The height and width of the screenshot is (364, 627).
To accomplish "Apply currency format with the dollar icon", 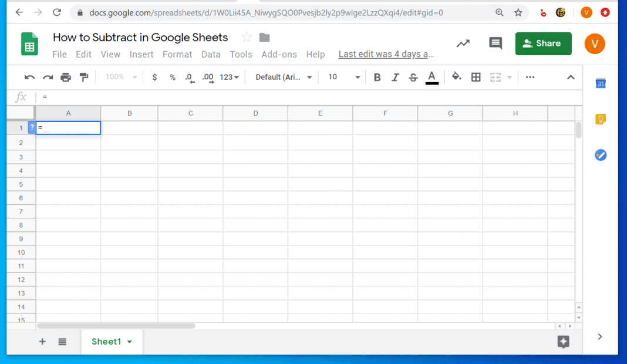I will pos(154,77).
